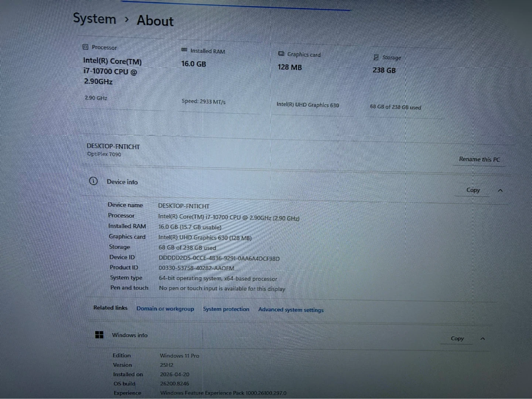This screenshot has height=399, width=532.
Task: Select the No pen or touch input text
Action: (x=222, y=289)
